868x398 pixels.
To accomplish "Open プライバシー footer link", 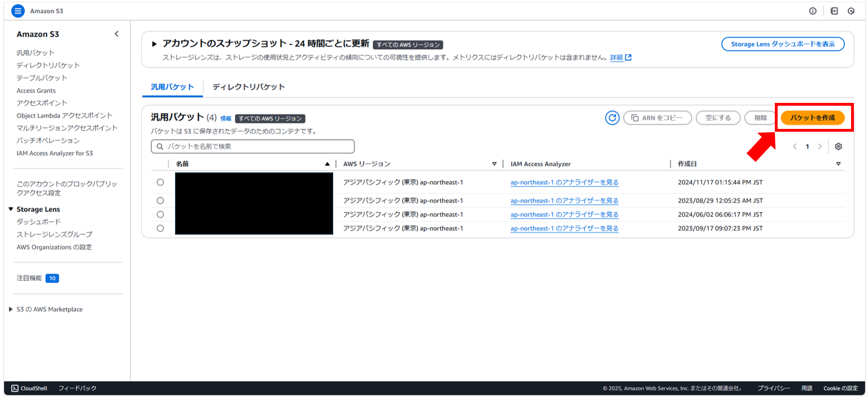I will pyautogui.click(x=774, y=388).
